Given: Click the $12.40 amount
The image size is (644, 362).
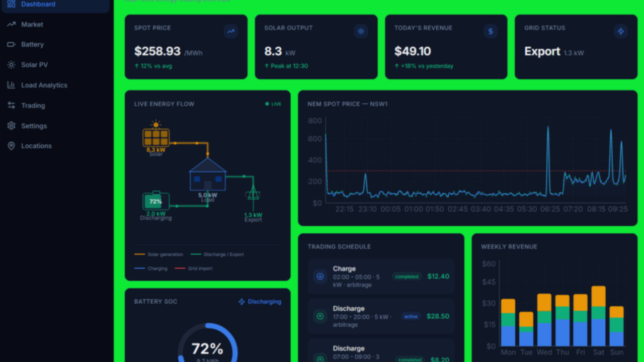Looking at the screenshot, I should (438, 276).
